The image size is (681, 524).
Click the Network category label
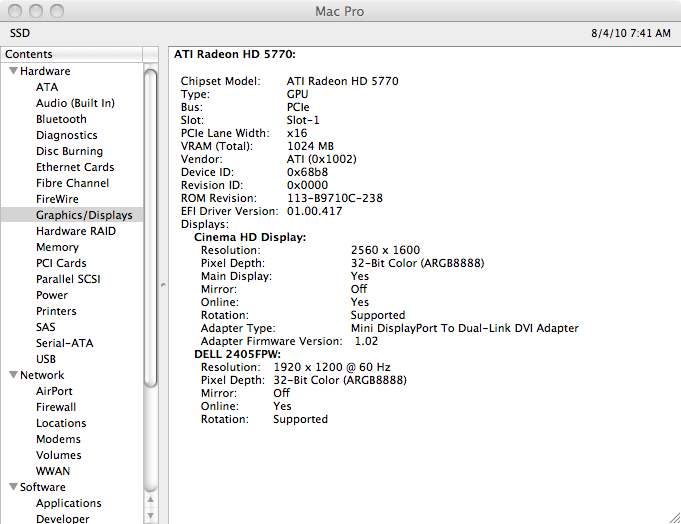pos(42,375)
